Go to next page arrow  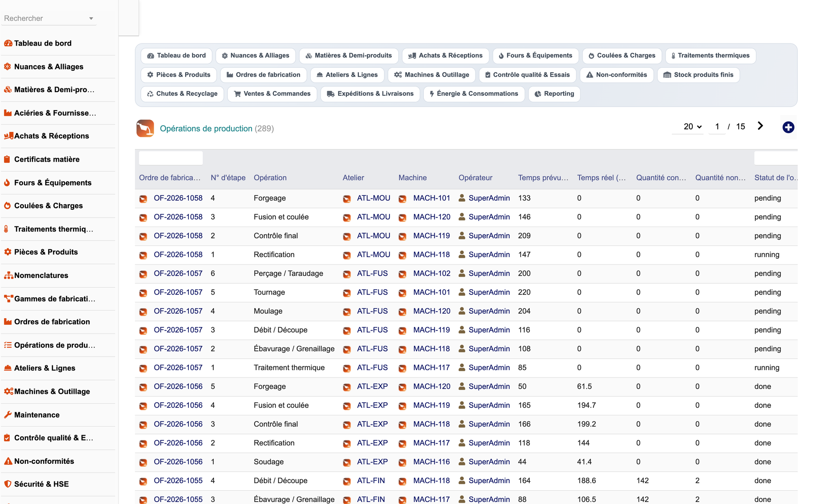pyautogui.click(x=760, y=126)
